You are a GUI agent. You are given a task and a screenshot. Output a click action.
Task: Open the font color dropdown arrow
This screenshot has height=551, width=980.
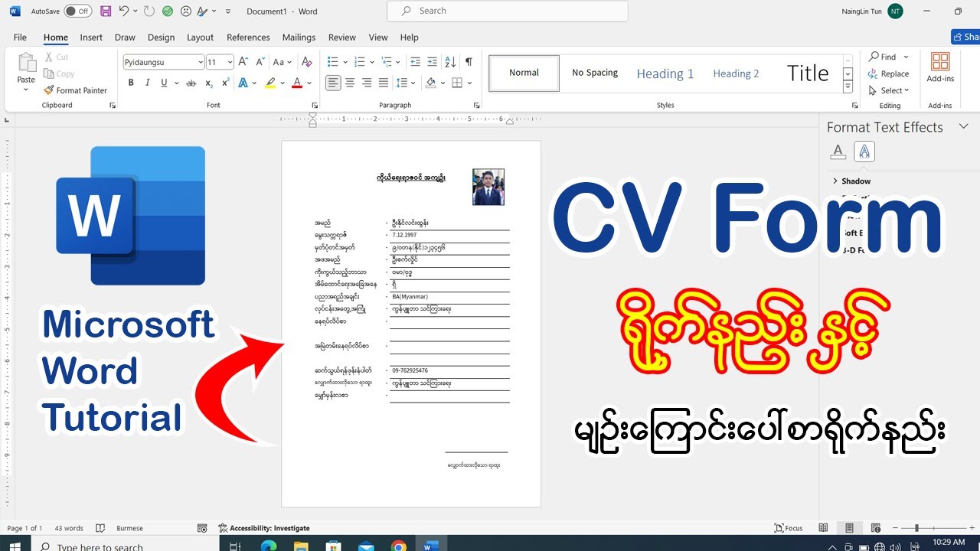[x=309, y=83]
